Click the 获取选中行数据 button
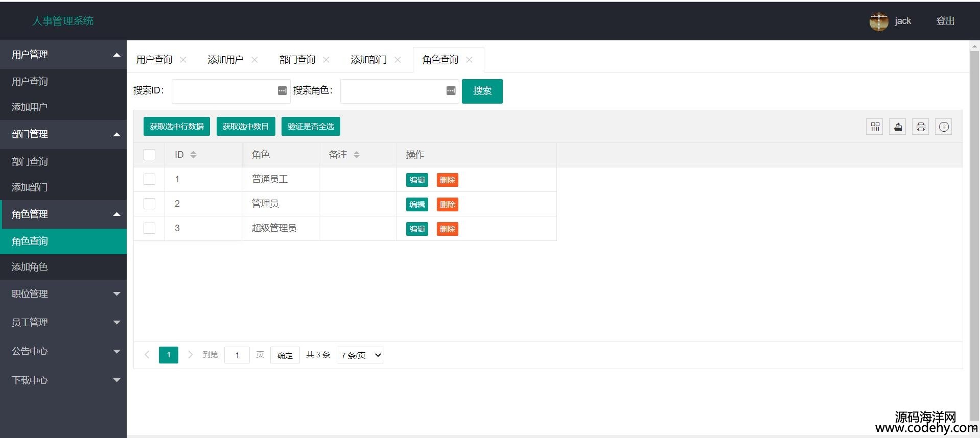This screenshot has width=980, height=438. coord(177,127)
